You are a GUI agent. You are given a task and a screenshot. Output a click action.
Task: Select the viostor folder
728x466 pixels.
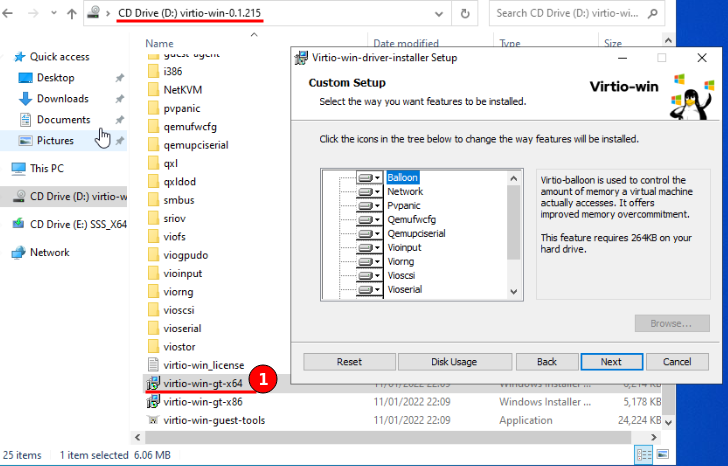179,347
